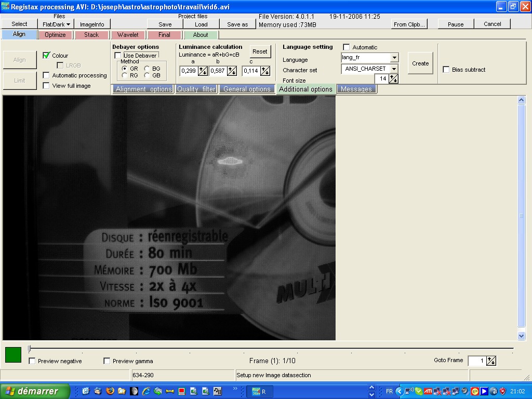The image size is (532, 399).
Task: Click the Goto Frame stepper
Action: (491, 361)
